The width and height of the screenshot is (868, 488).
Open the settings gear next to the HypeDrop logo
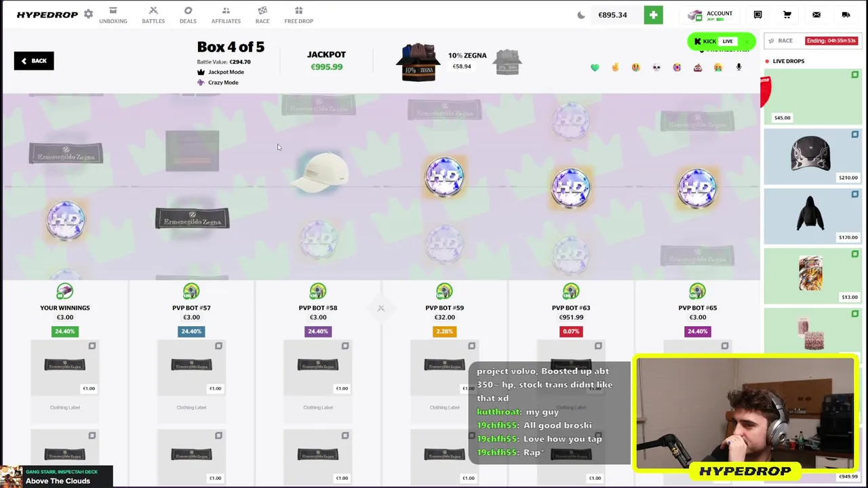point(88,14)
